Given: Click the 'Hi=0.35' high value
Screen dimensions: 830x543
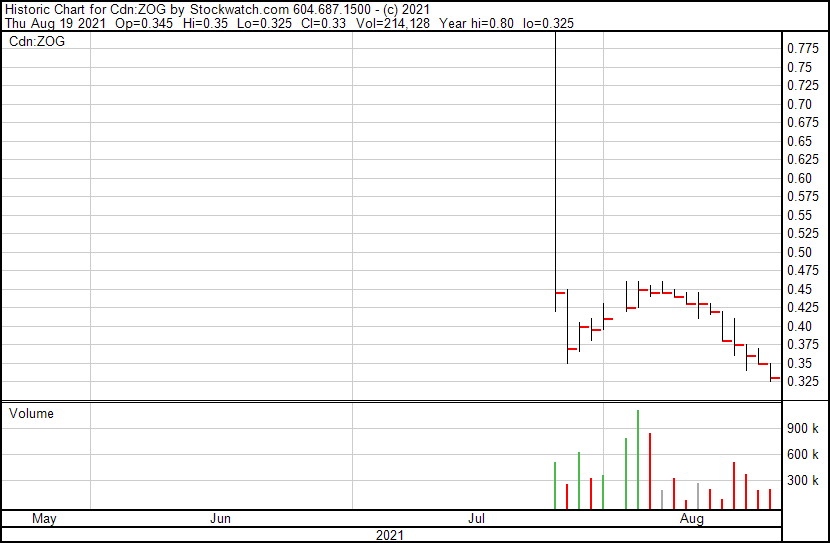Looking at the screenshot, I should point(205,23).
